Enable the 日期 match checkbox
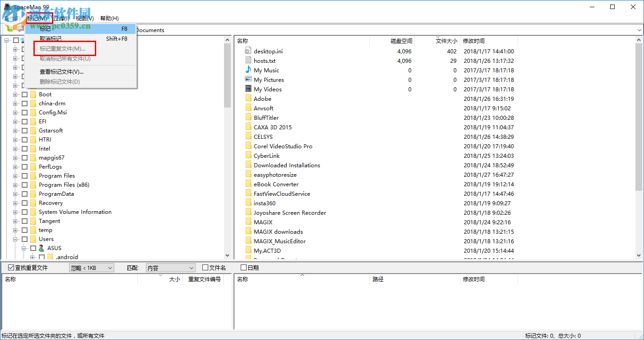Screen dimensions: 644x340 click(x=244, y=268)
